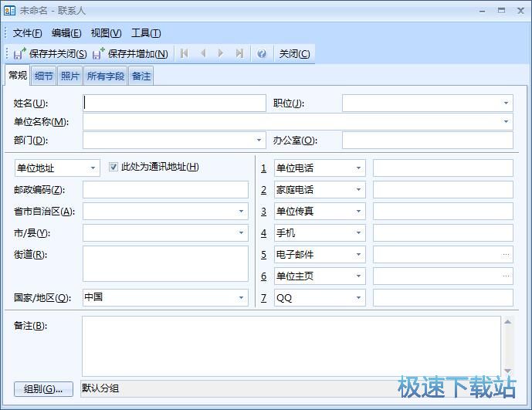
Task: Click the ellipsis button in email field
Action: 506,255
